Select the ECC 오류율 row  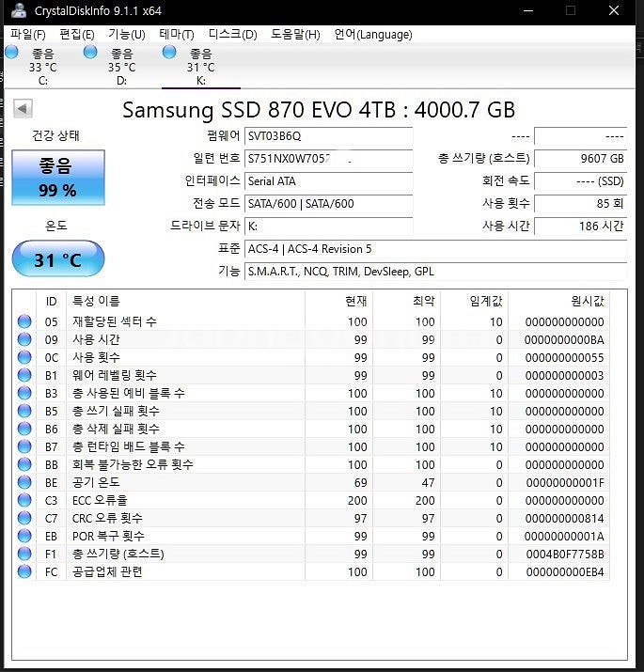311,500
